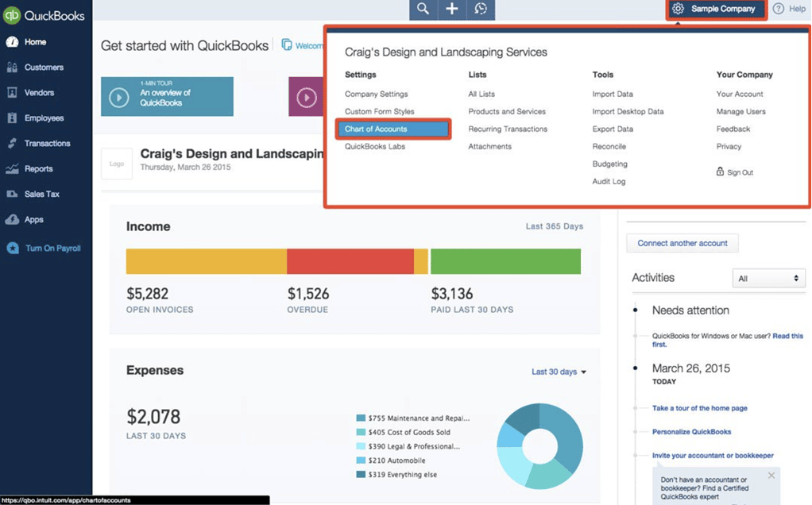Click the Connect another account button
The height and width of the screenshot is (505, 812).
tap(682, 243)
